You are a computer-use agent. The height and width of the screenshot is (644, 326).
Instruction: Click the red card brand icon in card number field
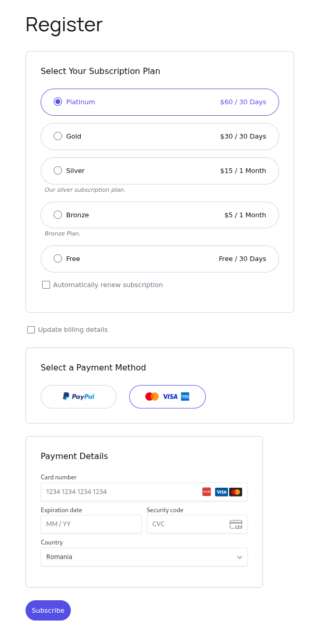point(207,492)
